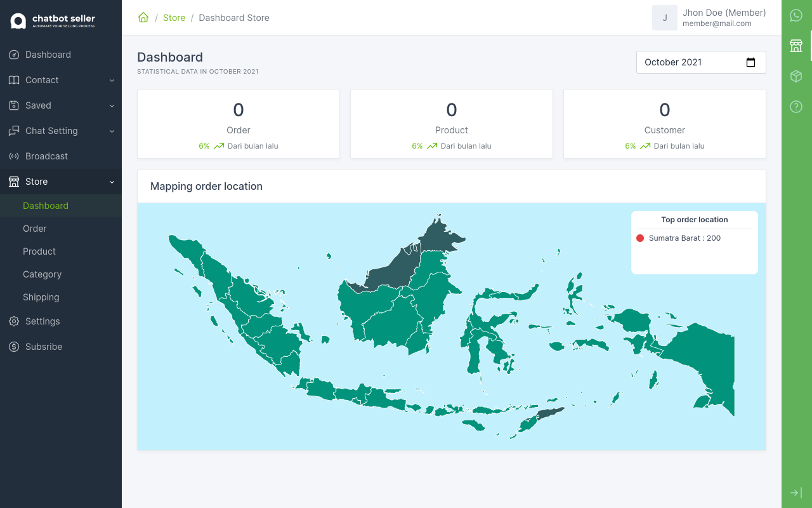Select Category under Store submenu
Image resolution: width=812 pixels, height=508 pixels.
click(61, 274)
